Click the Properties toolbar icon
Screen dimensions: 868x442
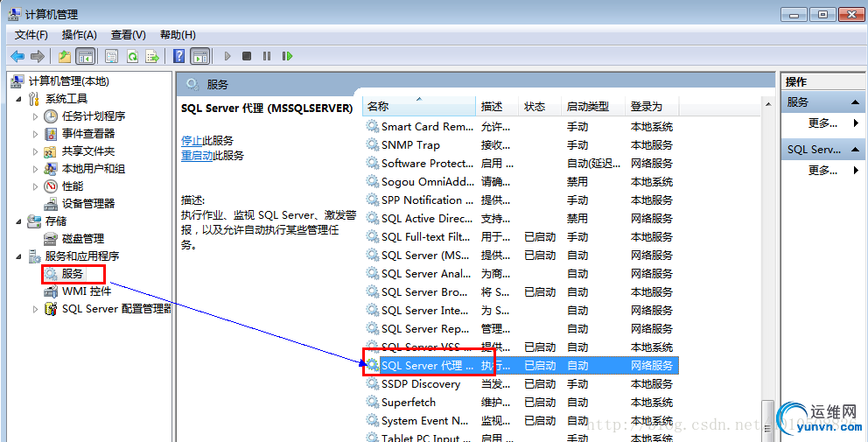112,56
